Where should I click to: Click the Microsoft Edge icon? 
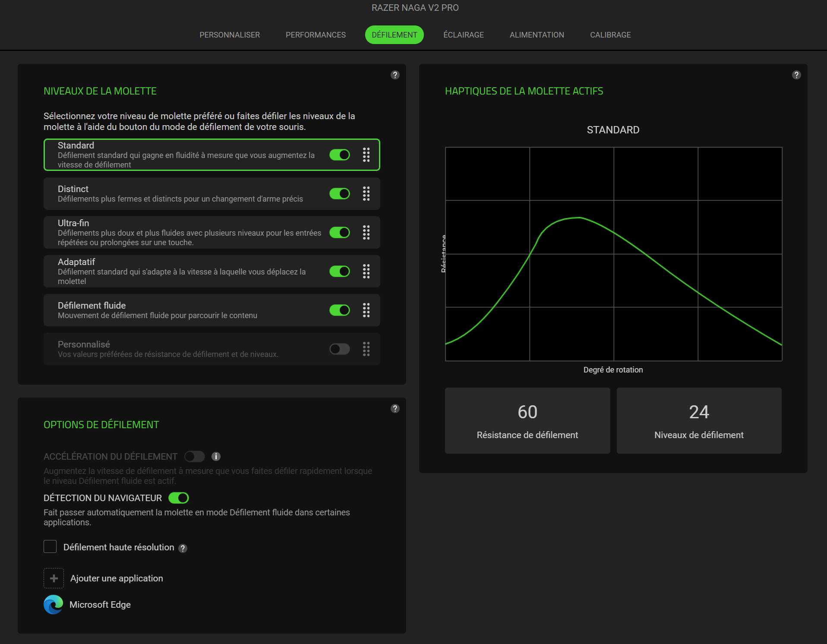(54, 605)
